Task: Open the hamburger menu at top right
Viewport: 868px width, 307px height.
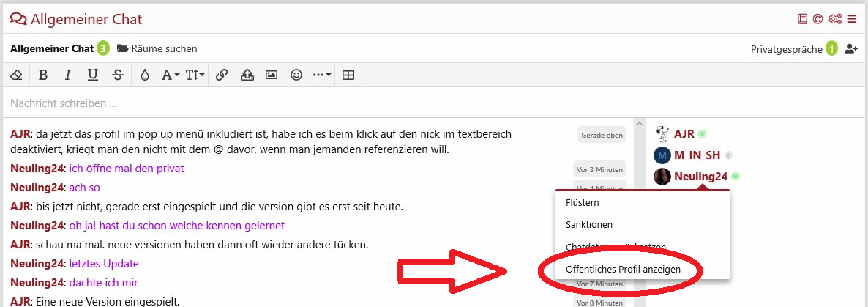Action: 851,19
